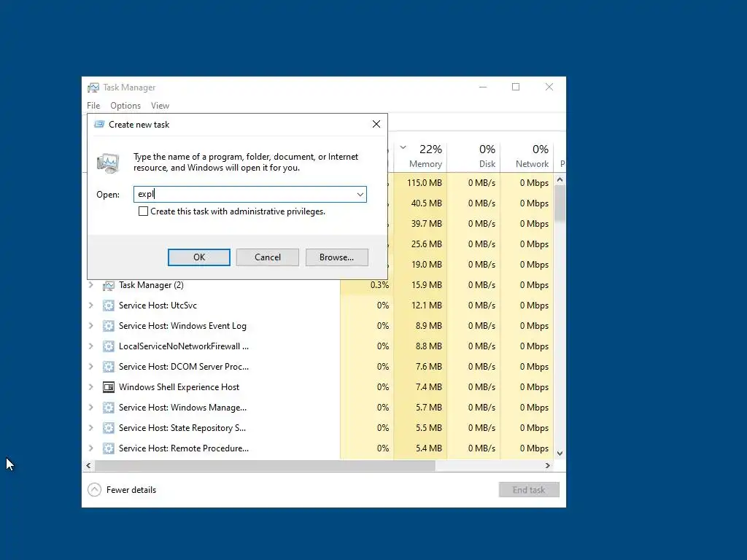The image size is (747, 560).
Task: Collapse view with Fewer details arrow icon
Action: click(x=94, y=489)
